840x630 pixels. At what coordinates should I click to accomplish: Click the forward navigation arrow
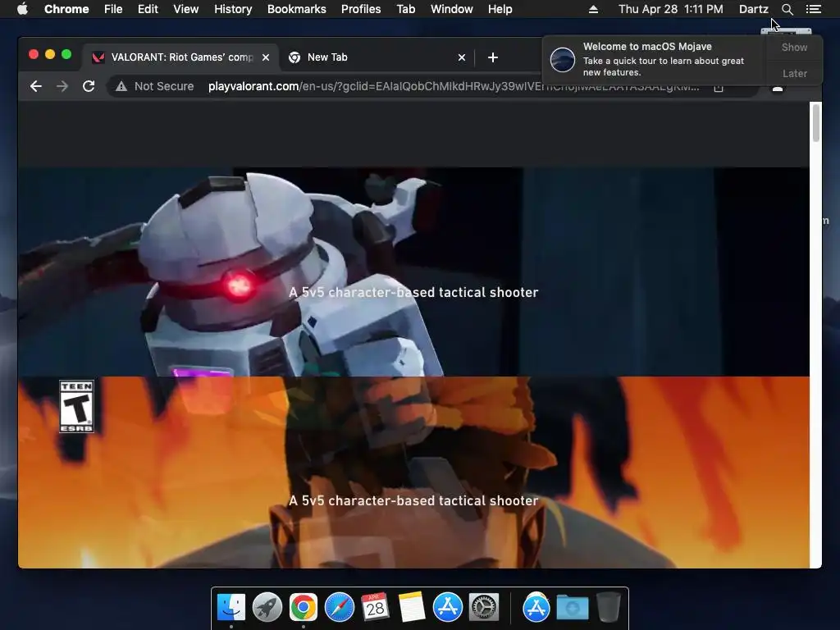pos(62,86)
